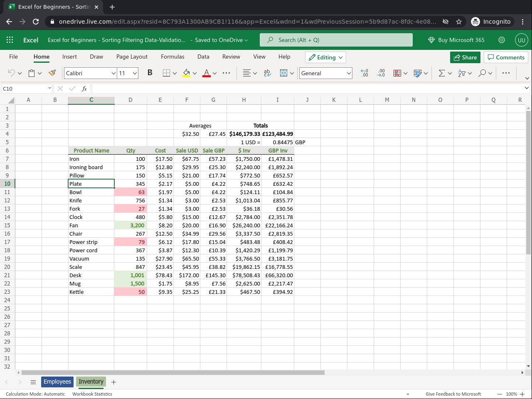Screen dimensions: 532x399
Task: Open the Conditional Formatting icon
Action: [397, 73]
